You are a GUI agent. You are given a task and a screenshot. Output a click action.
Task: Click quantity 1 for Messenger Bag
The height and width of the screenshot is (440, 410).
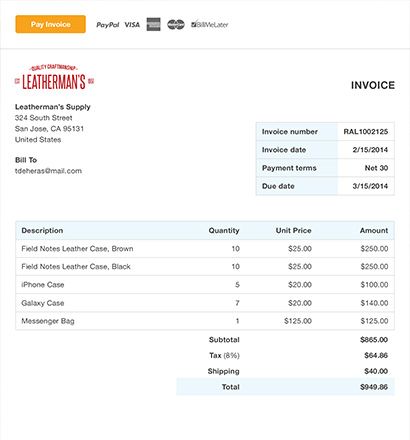tap(238, 321)
